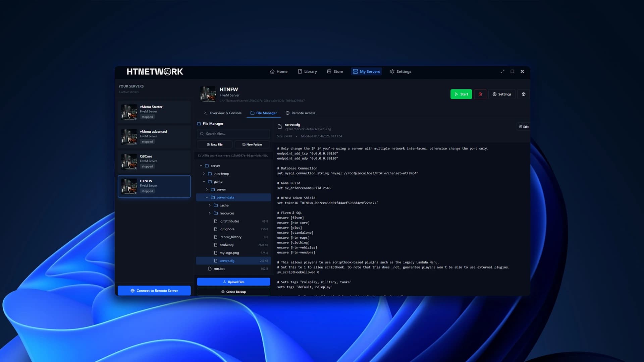This screenshot has width=644, height=362.
Task: Collapse the server-data folder
Action: click(x=207, y=197)
